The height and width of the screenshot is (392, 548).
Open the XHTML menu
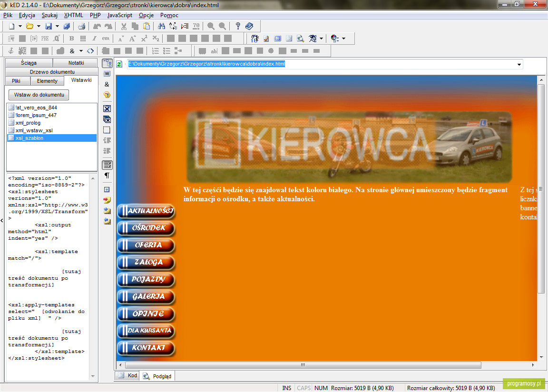coord(73,15)
